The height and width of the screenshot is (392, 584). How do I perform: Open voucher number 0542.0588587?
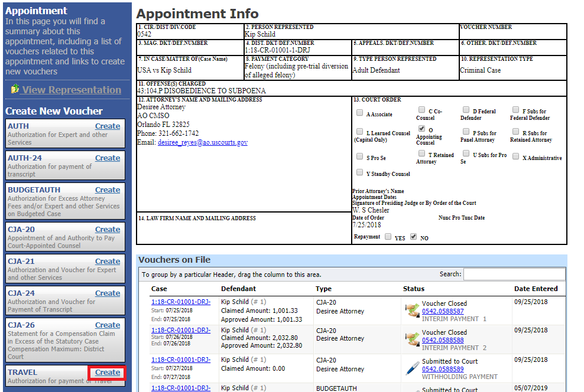coord(443,311)
